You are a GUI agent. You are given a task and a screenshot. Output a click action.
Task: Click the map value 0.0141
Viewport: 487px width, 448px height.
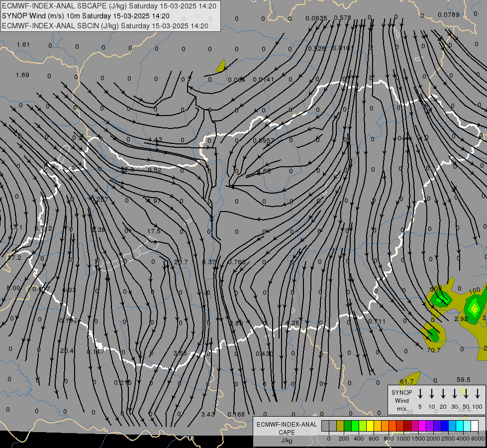[x=263, y=80]
